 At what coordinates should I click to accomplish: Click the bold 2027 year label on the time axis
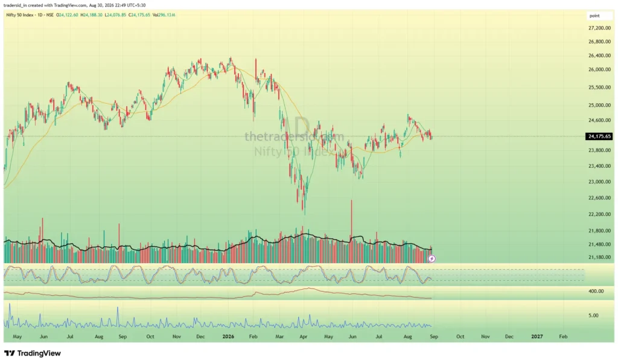537,336
